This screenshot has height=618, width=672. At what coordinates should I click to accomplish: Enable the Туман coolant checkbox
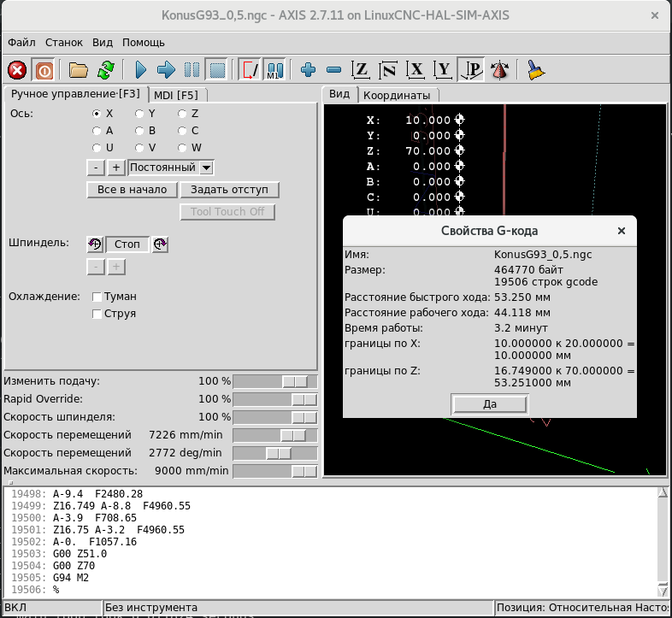tap(97, 297)
